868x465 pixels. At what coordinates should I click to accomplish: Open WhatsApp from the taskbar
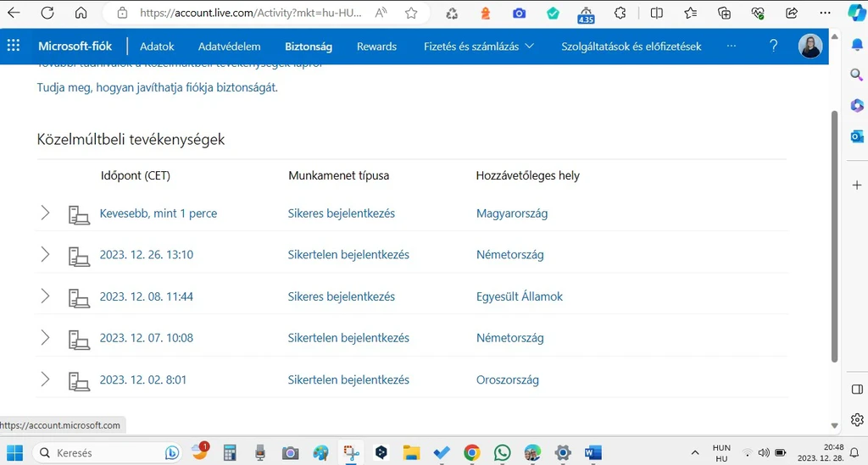(x=502, y=453)
